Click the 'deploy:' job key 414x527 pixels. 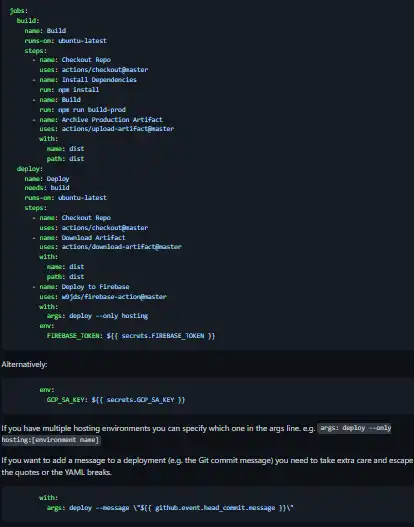coord(30,169)
